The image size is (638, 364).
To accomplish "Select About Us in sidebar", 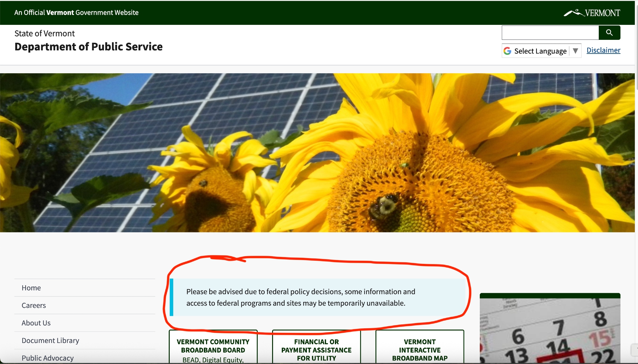I will 36,323.
